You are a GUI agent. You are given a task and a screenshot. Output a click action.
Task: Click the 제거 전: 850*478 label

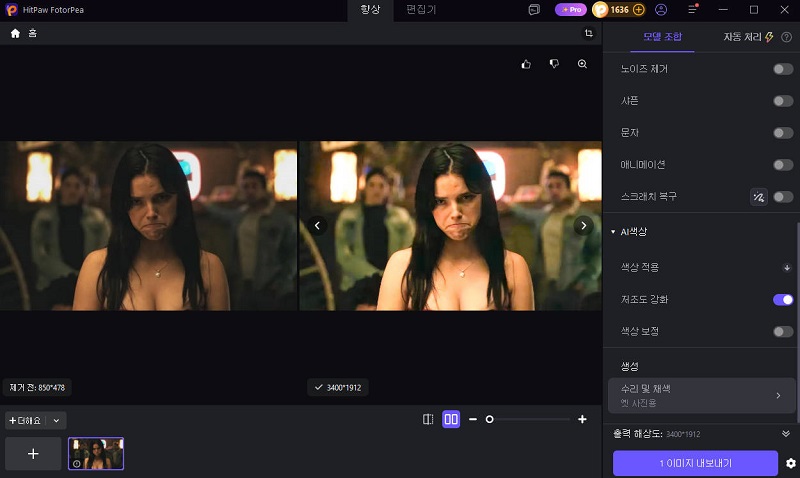click(37, 388)
